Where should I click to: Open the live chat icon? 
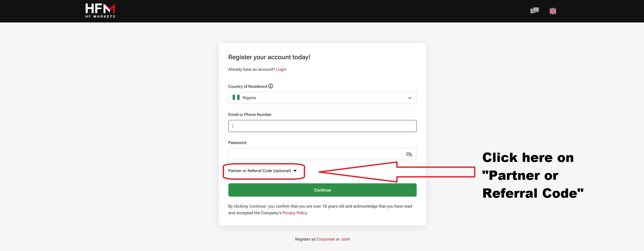pyautogui.click(x=534, y=11)
